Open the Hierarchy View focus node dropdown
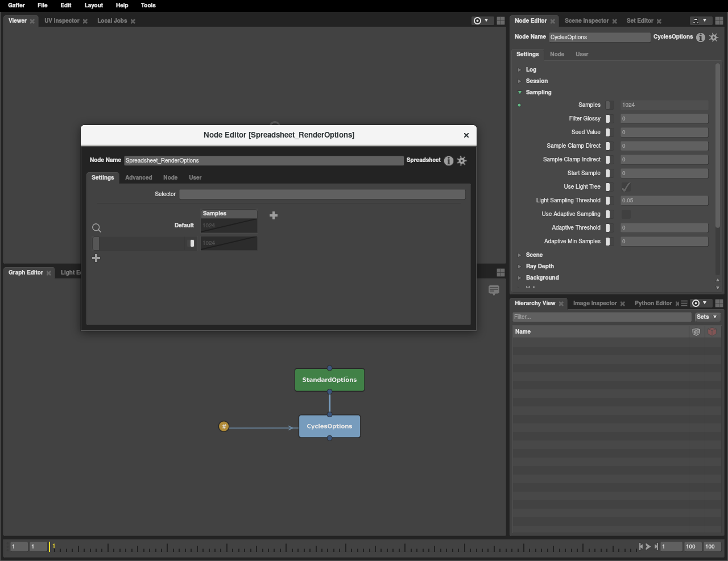This screenshot has height=561, width=728. click(700, 303)
